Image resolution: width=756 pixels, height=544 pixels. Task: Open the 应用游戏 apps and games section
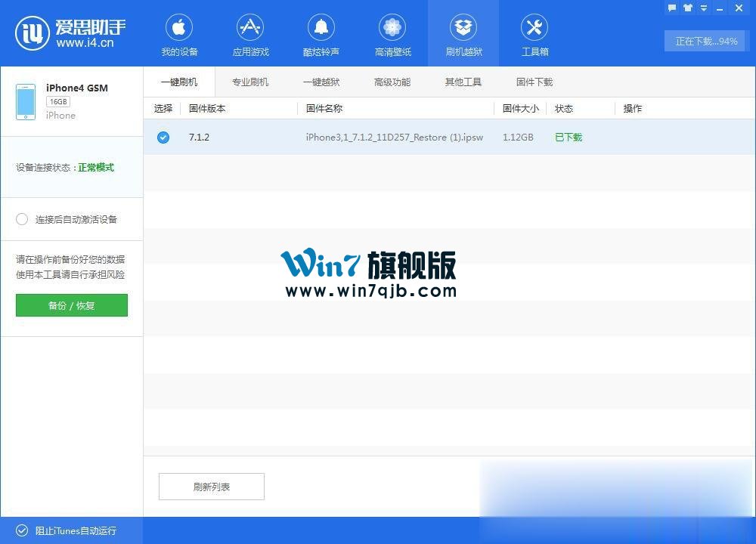[250, 36]
